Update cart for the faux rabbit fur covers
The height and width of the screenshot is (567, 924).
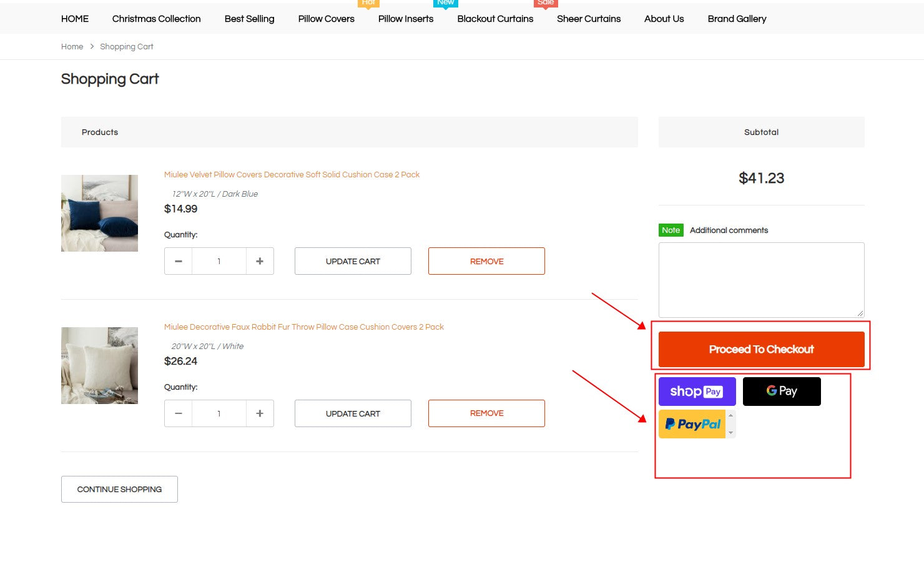(353, 413)
